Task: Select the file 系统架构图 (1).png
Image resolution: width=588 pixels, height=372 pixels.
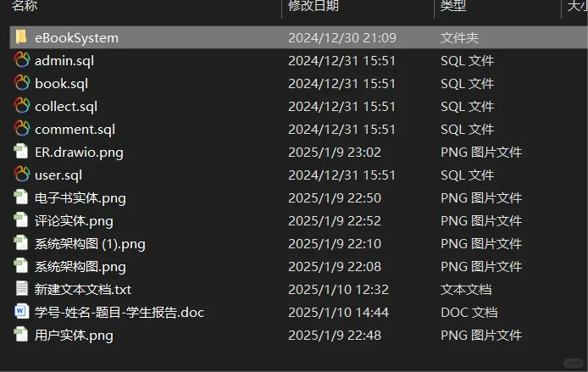Action: pos(90,244)
